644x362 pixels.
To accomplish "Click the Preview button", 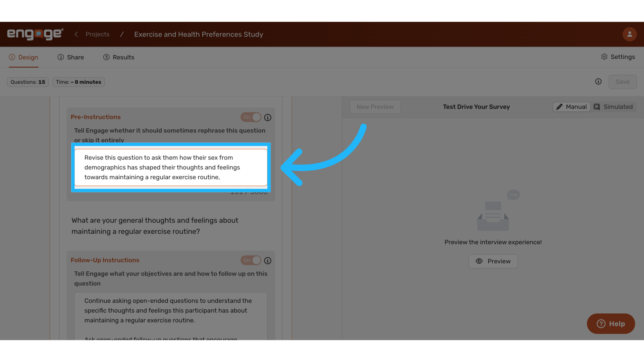I will pos(493,261).
